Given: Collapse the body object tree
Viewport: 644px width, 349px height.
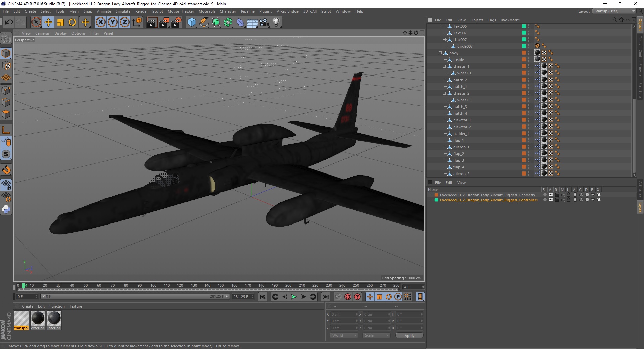Looking at the screenshot, I should click(440, 53).
